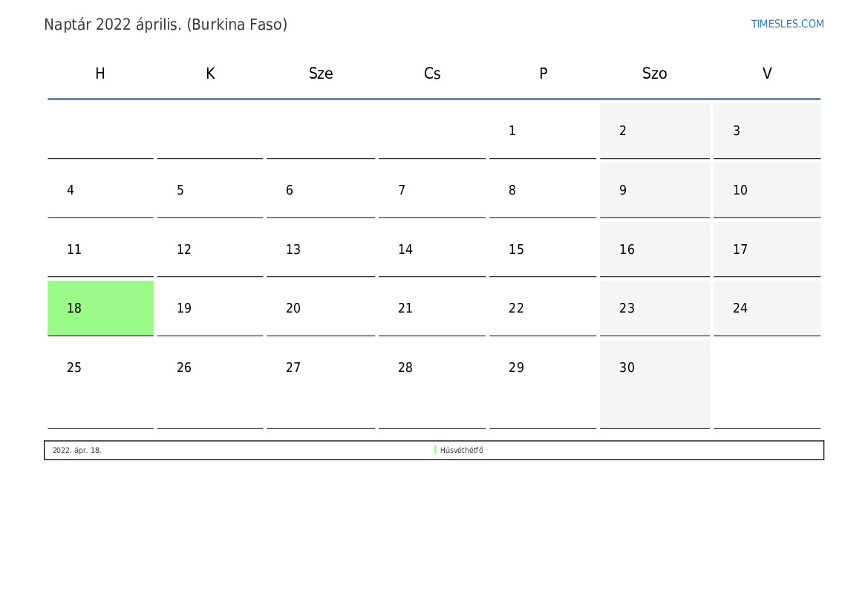Click the 2022. ápr. 18. legend date
The width and height of the screenshot is (868, 614).
click(77, 451)
